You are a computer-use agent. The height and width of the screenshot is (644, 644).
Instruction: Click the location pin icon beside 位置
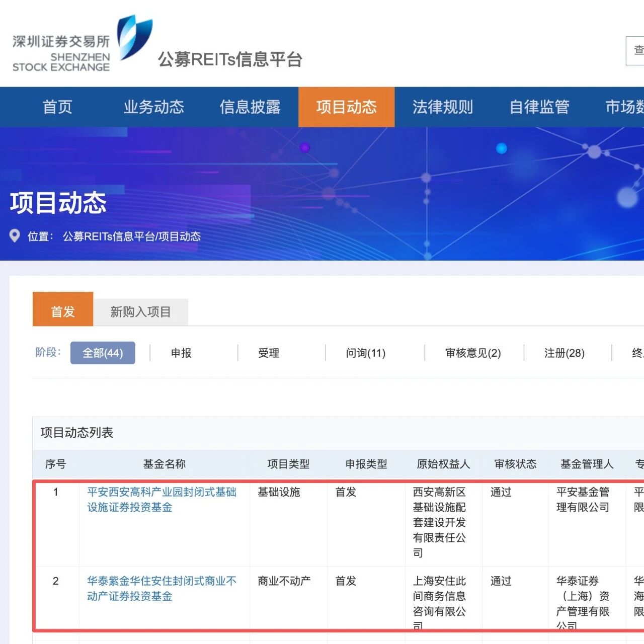point(15,236)
